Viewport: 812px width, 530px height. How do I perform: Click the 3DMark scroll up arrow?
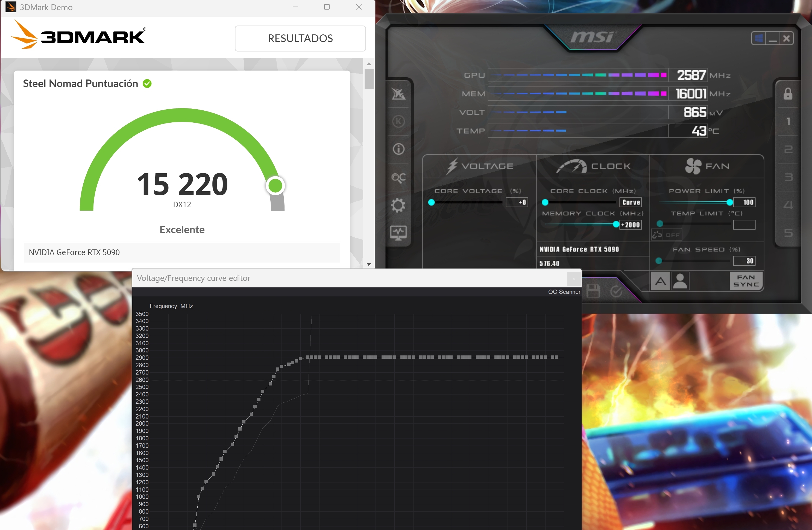(369, 64)
